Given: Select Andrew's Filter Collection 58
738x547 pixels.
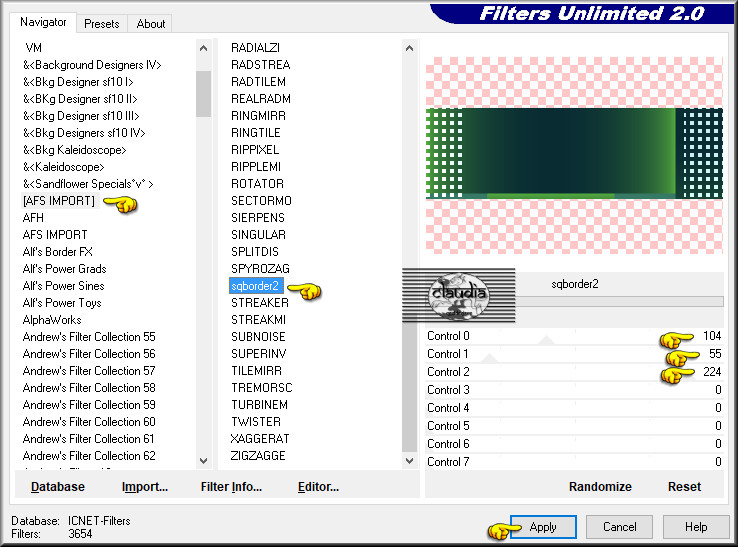Looking at the screenshot, I should click(89, 388).
